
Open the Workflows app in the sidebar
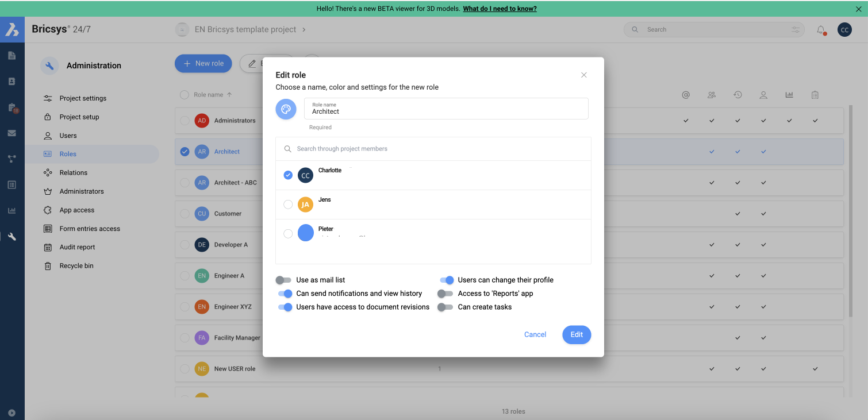point(12,159)
